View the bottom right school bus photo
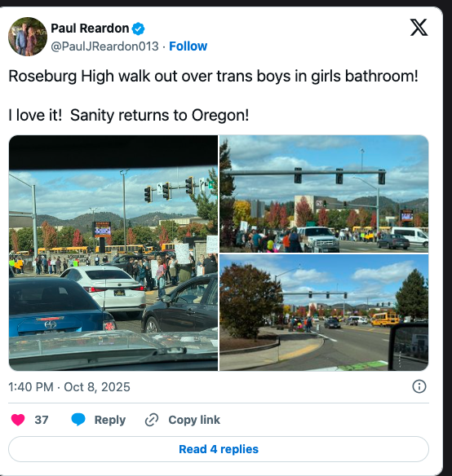The width and height of the screenshot is (452, 476). (x=324, y=313)
